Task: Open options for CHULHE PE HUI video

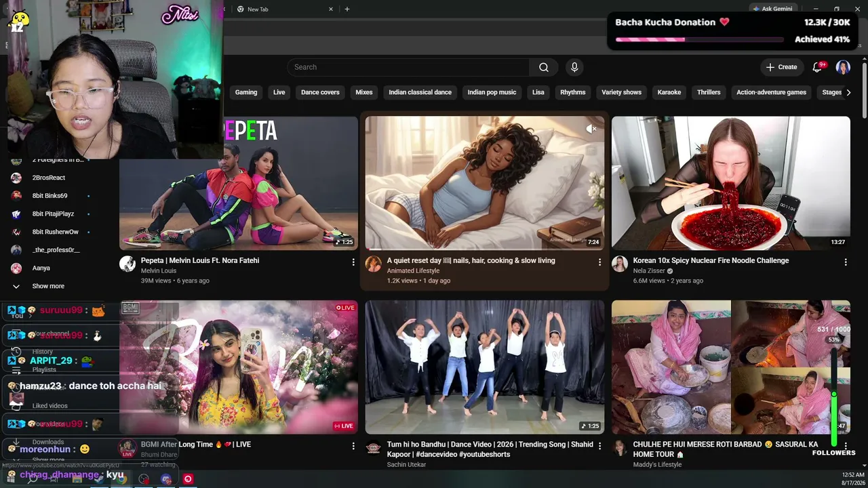Action: tap(846, 446)
